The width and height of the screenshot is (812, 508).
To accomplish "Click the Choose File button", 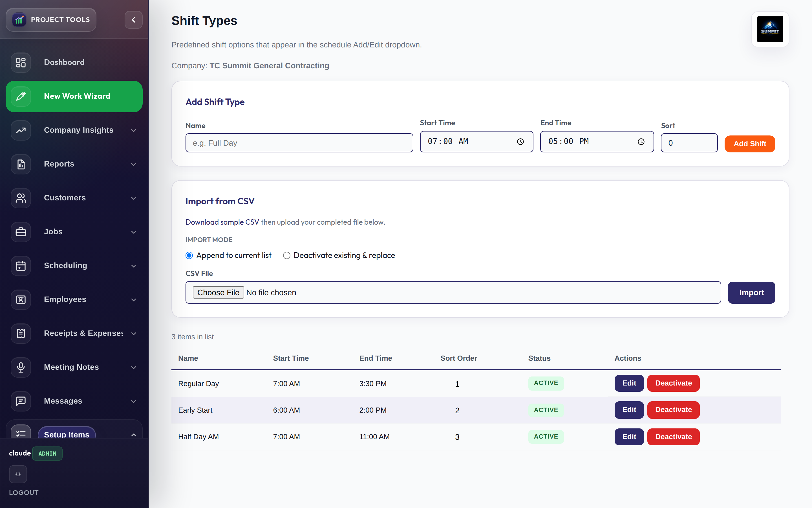I will click(x=218, y=293).
